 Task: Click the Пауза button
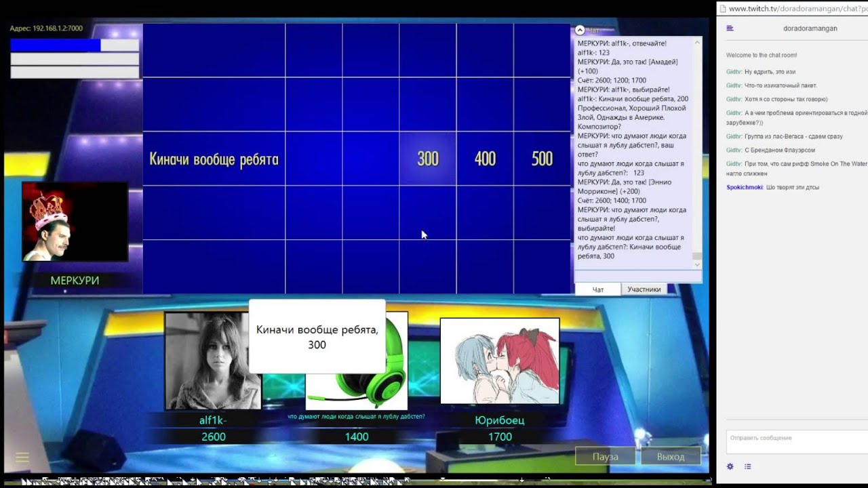(x=606, y=457)
